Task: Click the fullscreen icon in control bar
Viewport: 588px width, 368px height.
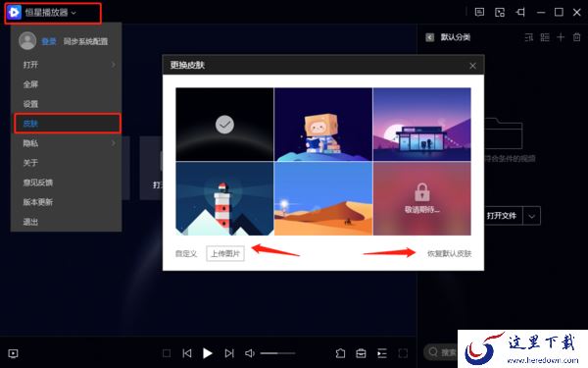Action: 403,353
